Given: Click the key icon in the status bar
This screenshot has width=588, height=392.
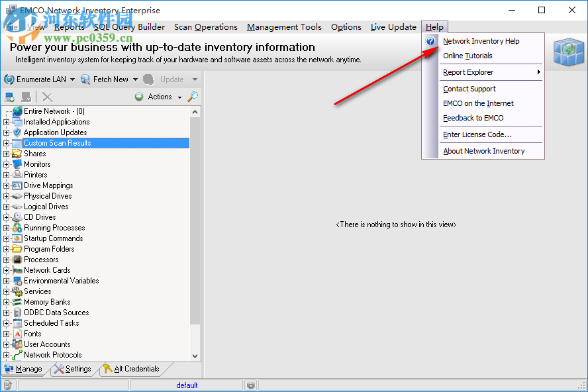Looking at the screenshot, I should 7,384.
